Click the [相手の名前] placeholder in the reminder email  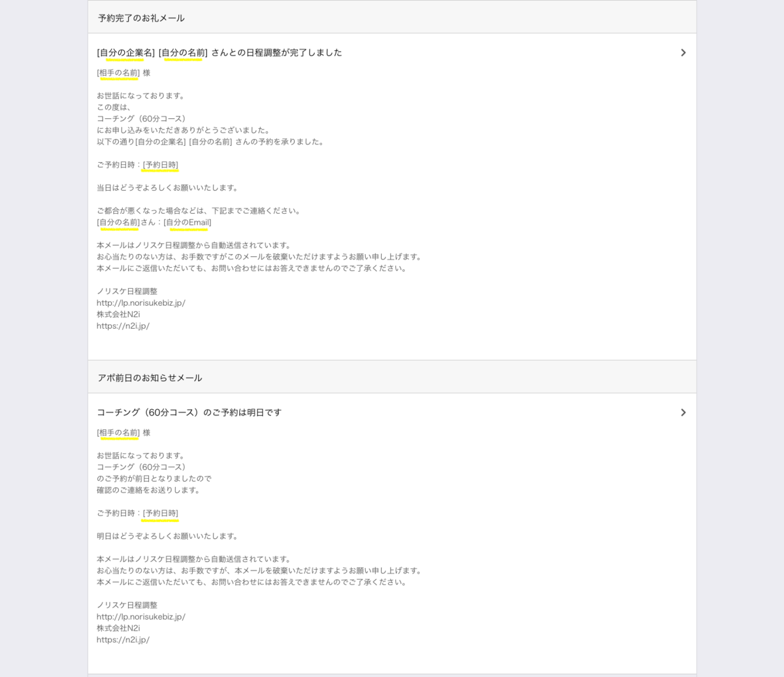pyautogui.click(x=118, y=432)
